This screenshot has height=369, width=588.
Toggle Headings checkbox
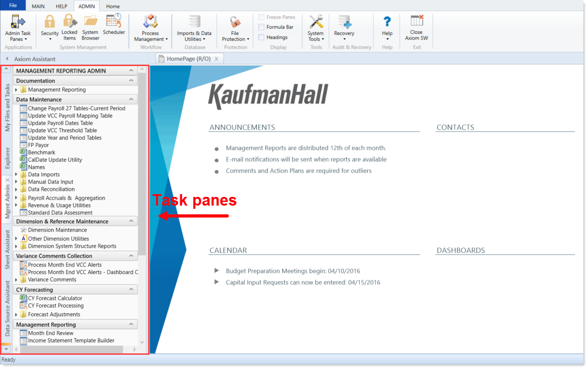(261, 37)
